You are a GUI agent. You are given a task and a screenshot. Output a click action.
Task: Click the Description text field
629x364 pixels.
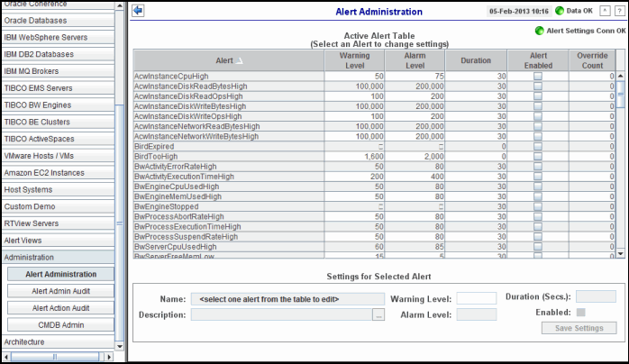pos(281,314)
